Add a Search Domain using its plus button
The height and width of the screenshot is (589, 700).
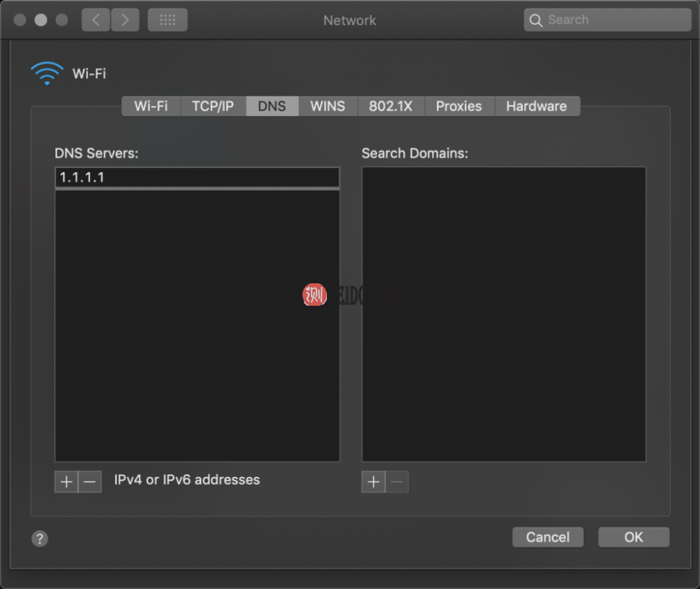pyautogui.click(x=373, y=481)
